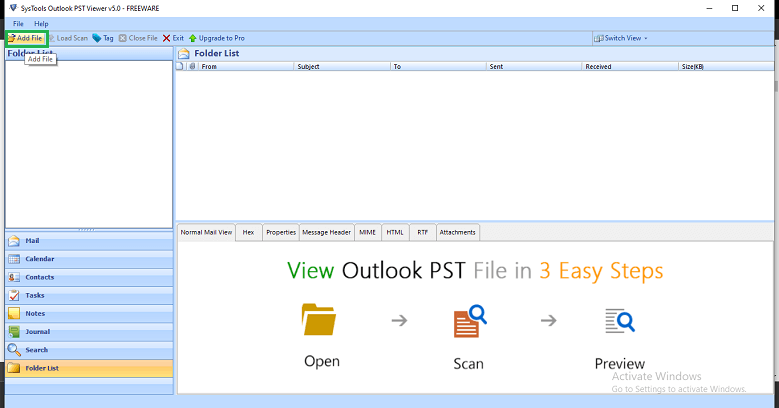Click Close File in the toolbar
The image size is (779, 408).
(x=138, y=38)
